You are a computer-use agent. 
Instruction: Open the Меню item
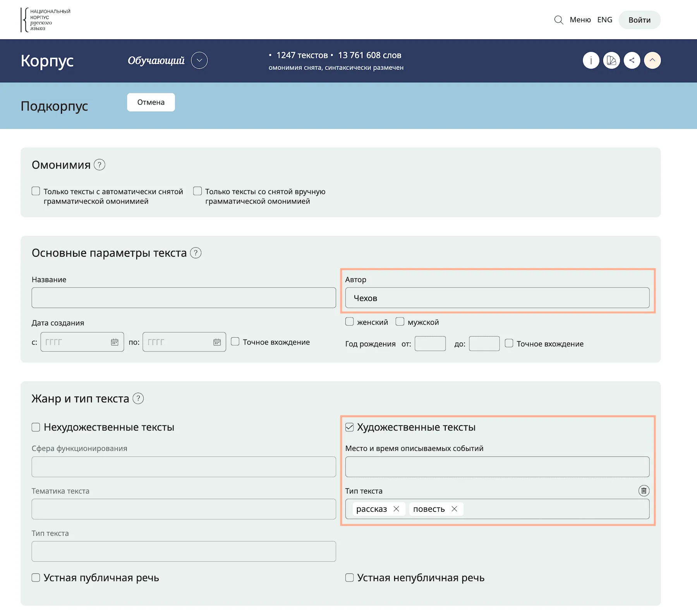tap(580, 20)
